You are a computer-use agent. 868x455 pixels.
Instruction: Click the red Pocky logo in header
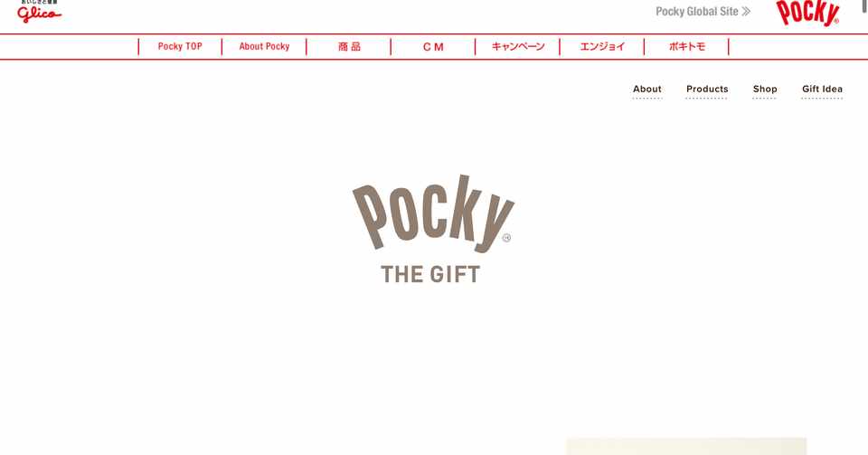tap(807, 13)
